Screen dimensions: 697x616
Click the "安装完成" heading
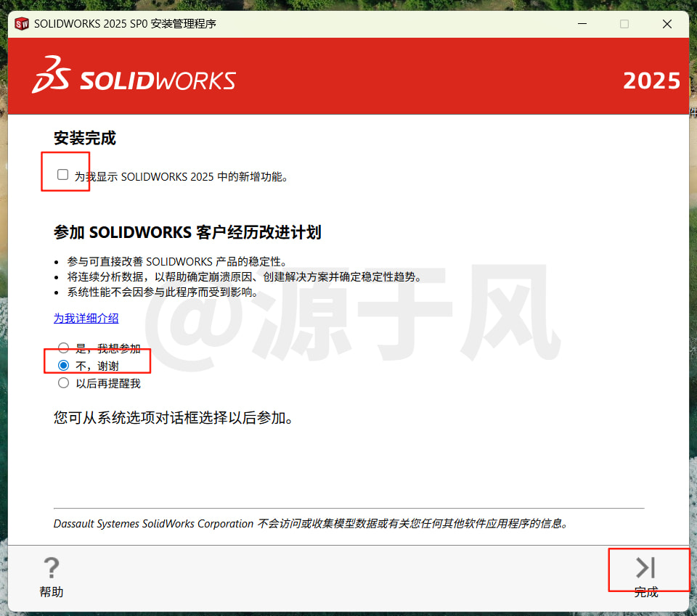click(85, 138)
